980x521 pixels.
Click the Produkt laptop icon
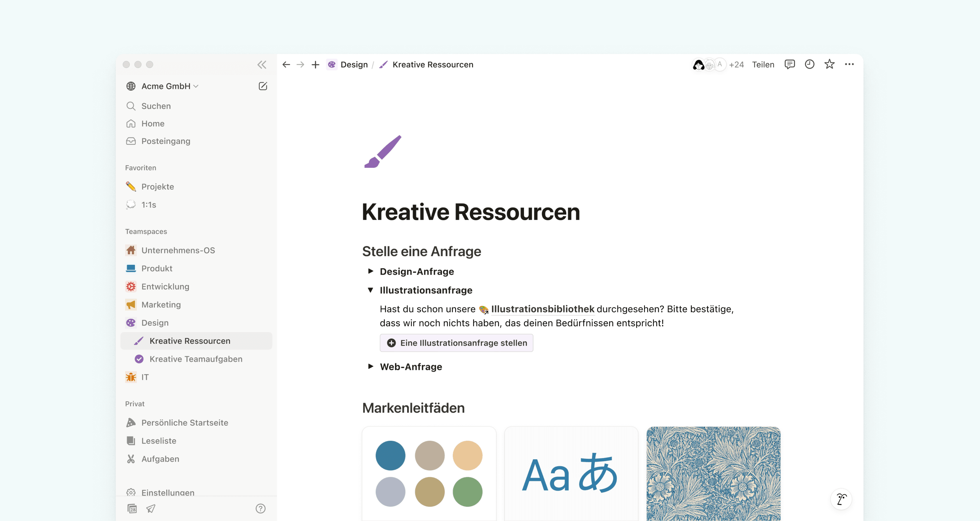point(131,268)
